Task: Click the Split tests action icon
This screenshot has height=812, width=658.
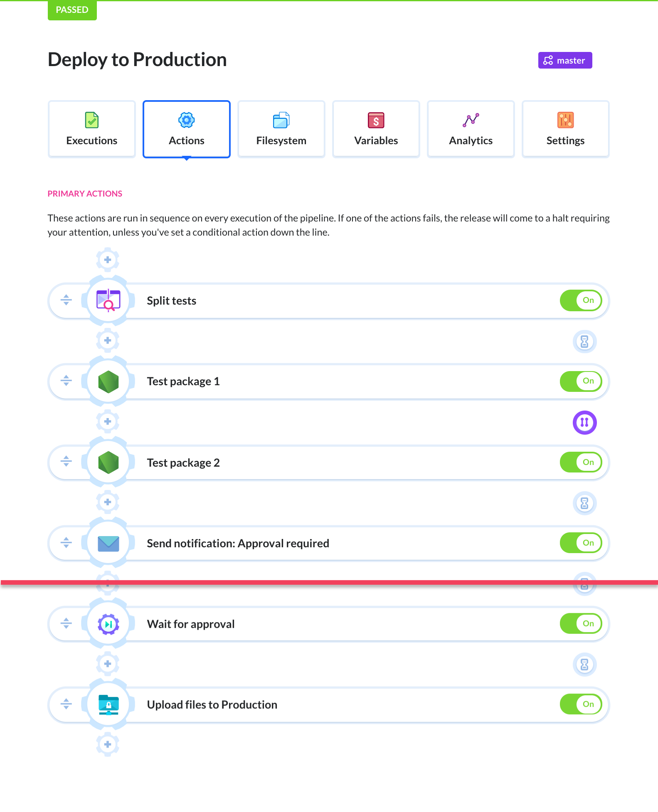Action: click(x=108, y=300)
